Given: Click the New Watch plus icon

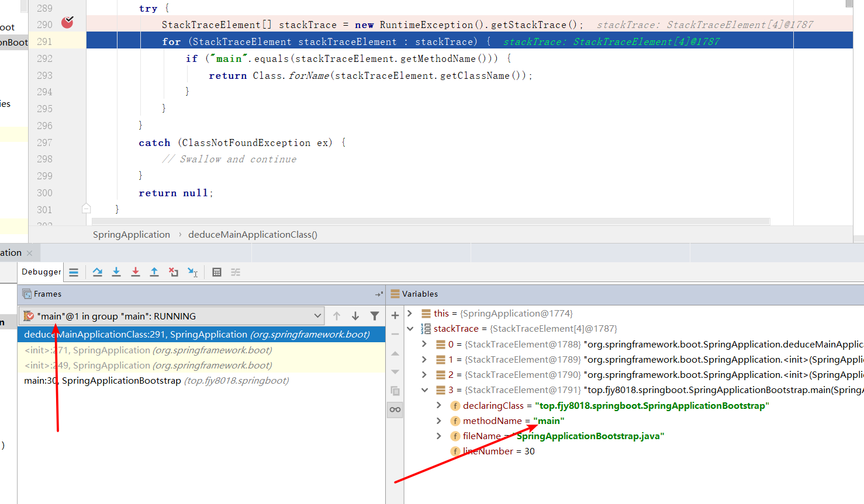Looking at the screenshot, I should pos(395,316).
